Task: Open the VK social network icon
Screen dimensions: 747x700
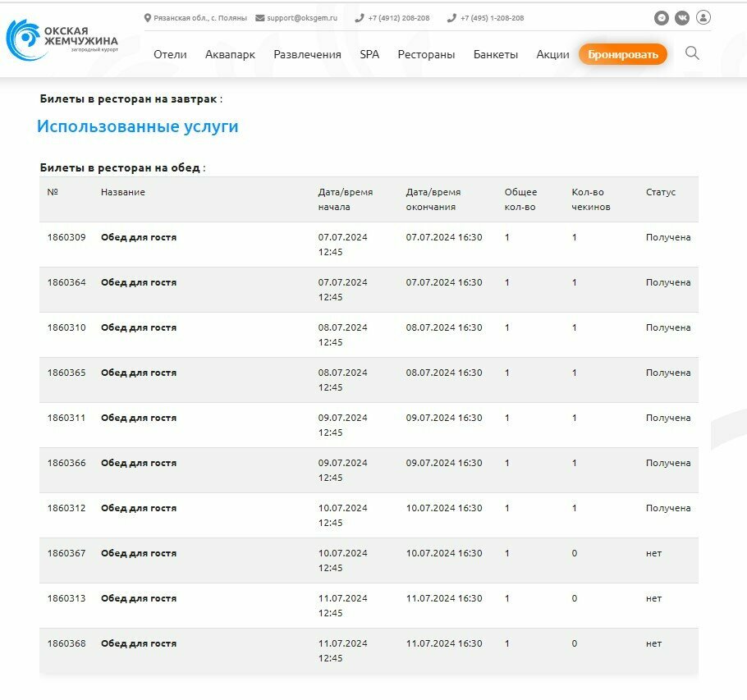Action: pyautogui.click(x=682, y=18)
